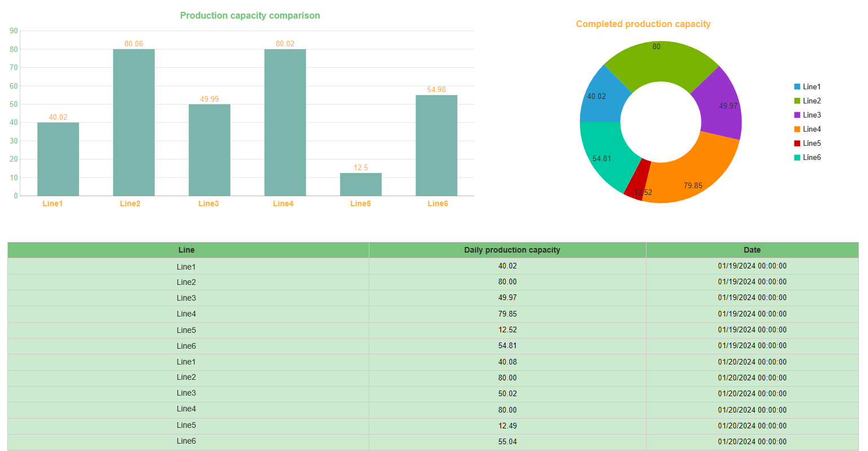Click the table cell with value 55.04
Viewport: 868px width, 451px height.
coord(507,442)
